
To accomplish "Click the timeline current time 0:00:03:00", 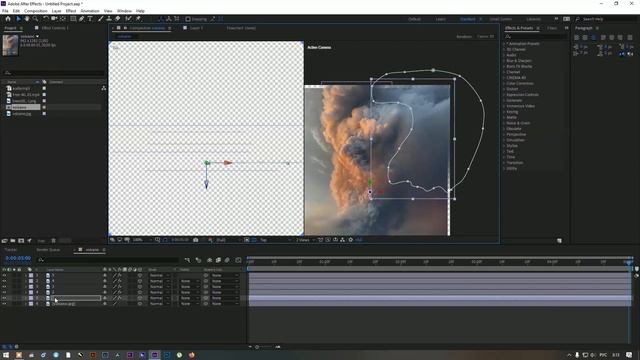I will tap(18, 258).
